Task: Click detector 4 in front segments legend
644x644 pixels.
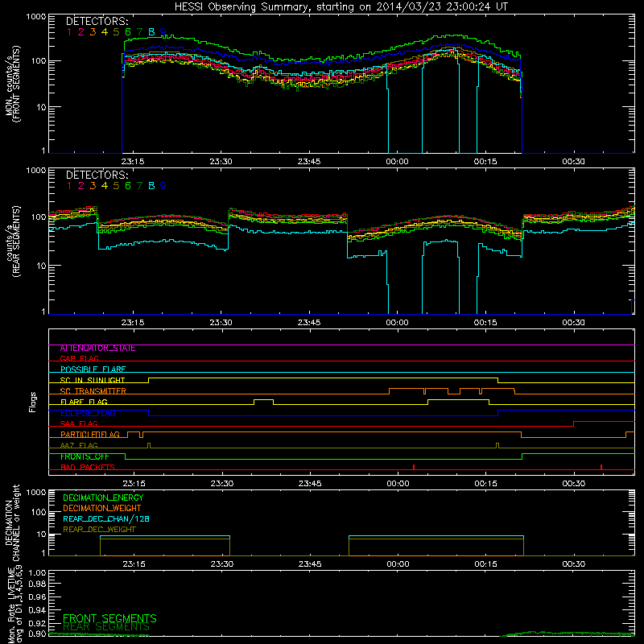Action: coord(105,32)
